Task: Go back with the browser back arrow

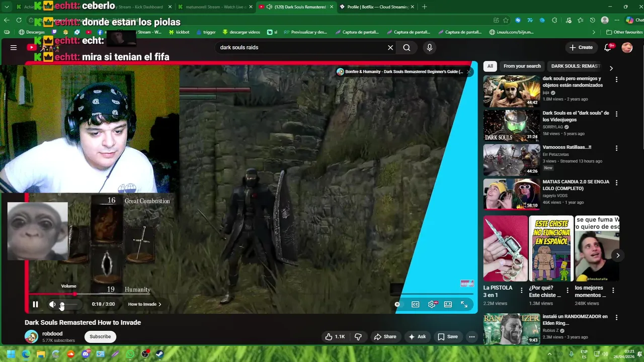Action: click(x=7, y=20)
